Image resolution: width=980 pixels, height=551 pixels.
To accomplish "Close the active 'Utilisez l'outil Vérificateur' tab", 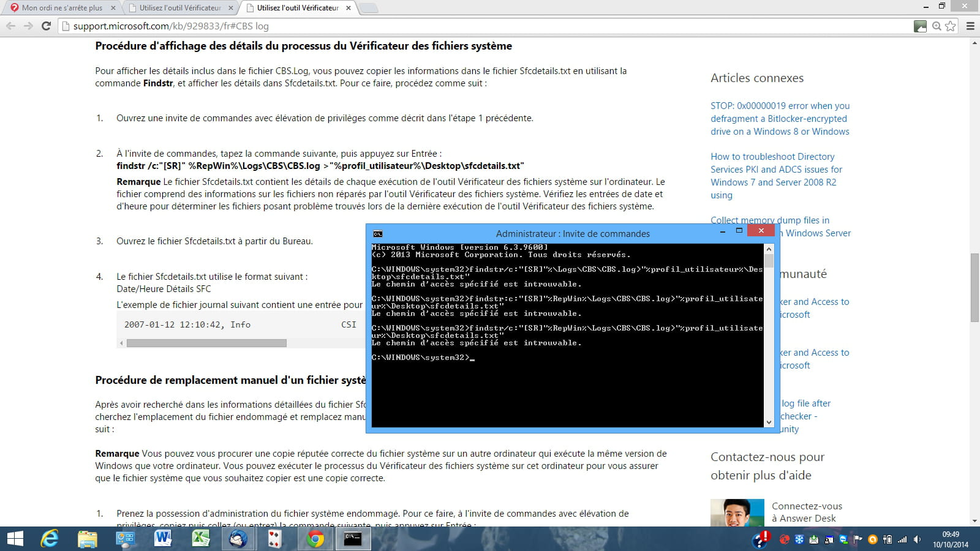I will (x=349, y=8).
